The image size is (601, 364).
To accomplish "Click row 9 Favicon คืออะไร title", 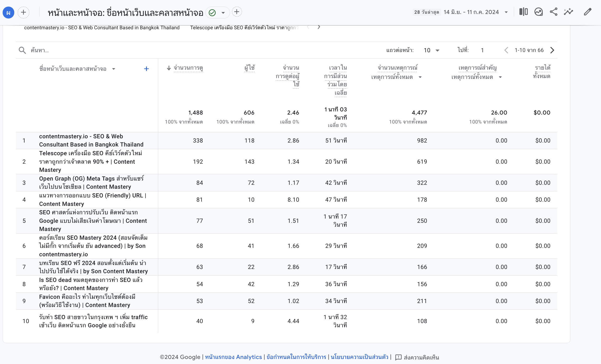I will tap(87, 301).
